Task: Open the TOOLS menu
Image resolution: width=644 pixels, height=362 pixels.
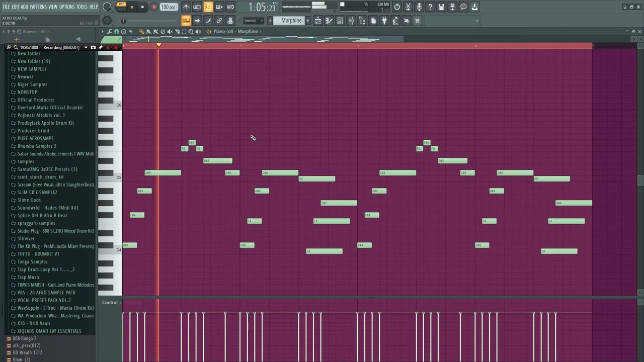Action: coord(82,7)
